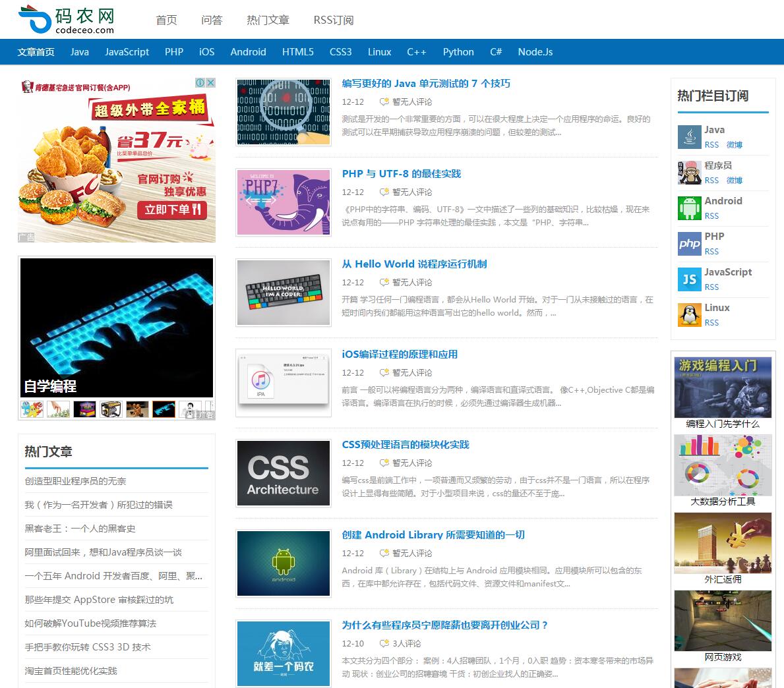Click the 游戏编程入门 ad image
The height and width of the screenshot is (688, 784).
723,387
